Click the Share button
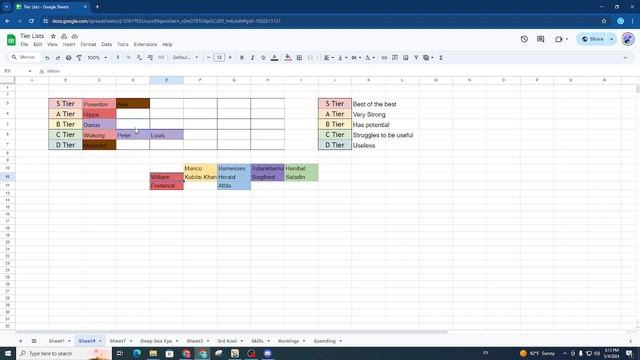The image size is (640, 360). pos(593,39)
